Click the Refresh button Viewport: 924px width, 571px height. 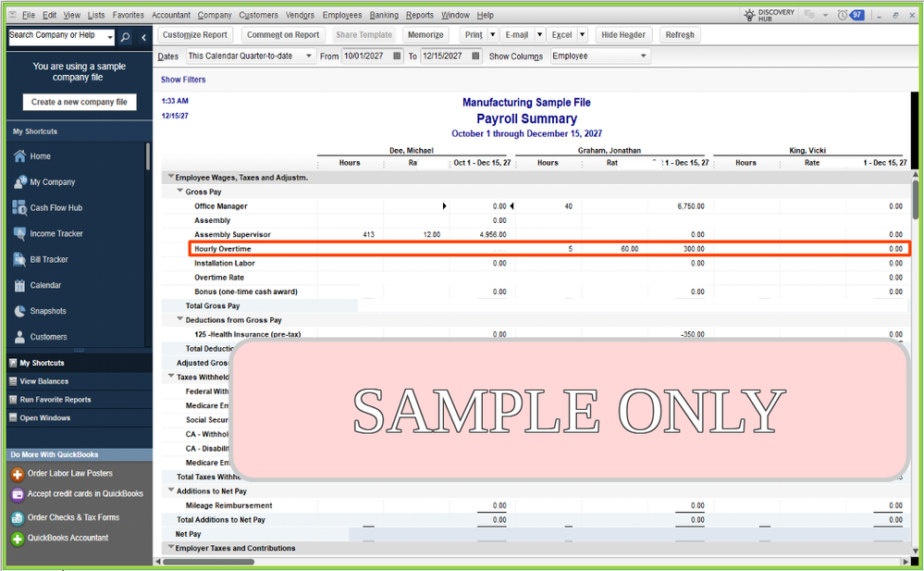click(x=680, y=35)
